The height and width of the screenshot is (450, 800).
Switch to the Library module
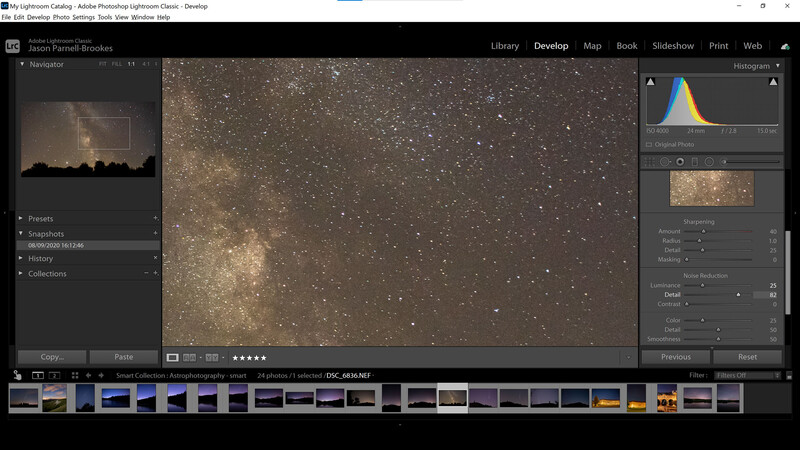[x=505, y=46]
